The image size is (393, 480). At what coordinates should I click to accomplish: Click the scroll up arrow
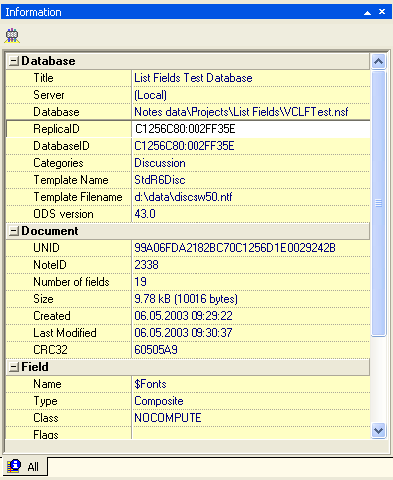(378, 61)
